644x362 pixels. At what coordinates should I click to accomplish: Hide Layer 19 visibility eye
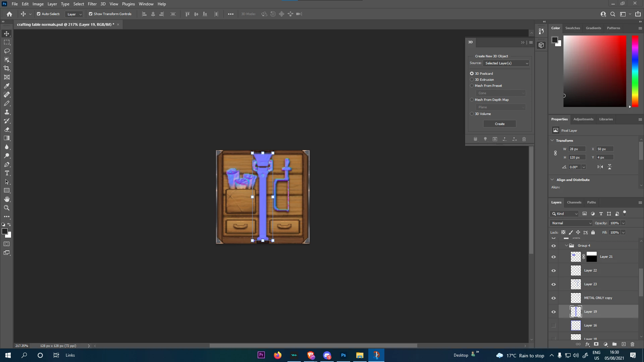tap(553, 312)
